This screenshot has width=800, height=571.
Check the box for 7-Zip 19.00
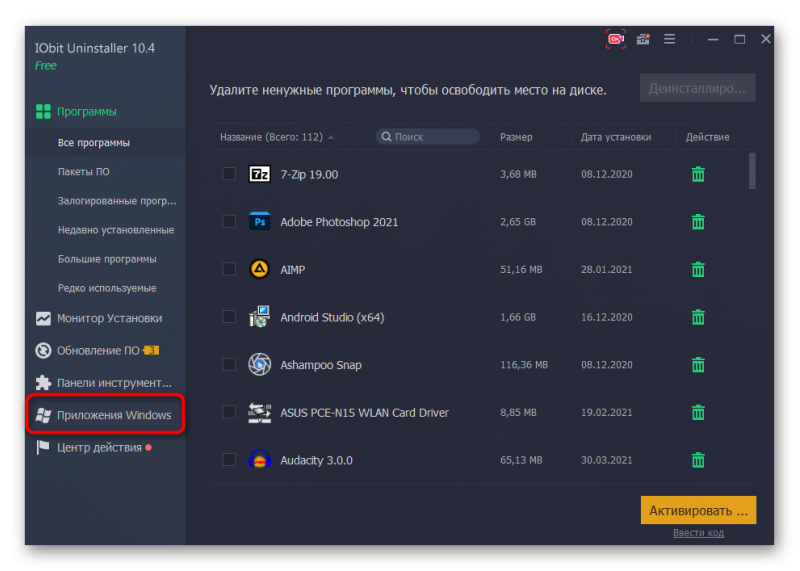pos(229,174)
